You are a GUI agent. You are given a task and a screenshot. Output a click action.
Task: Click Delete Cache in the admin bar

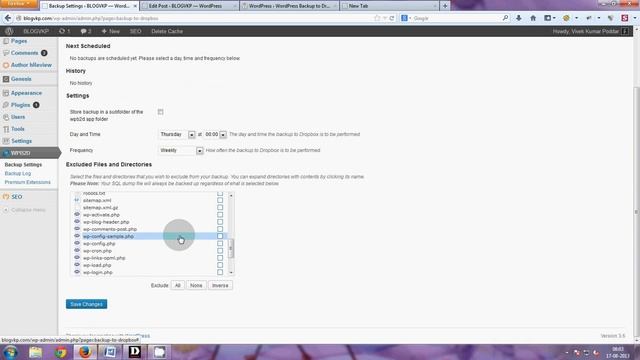pyautogui.click(x=167, y=31)
